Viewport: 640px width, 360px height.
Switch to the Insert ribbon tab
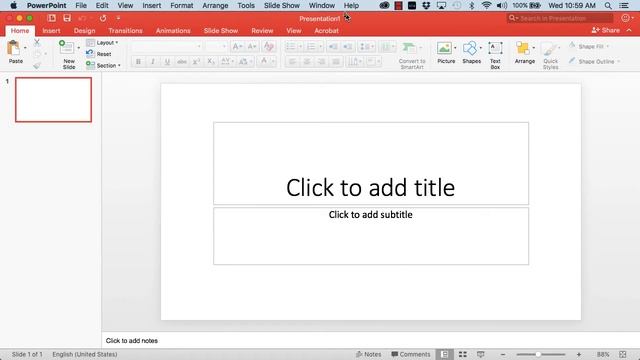51,31
